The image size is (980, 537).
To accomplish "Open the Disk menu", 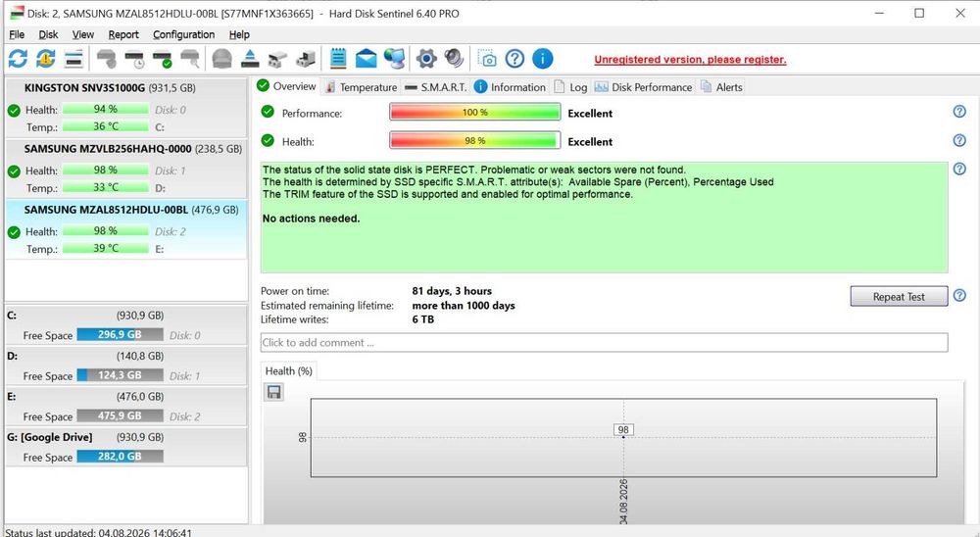I will pyautogui.click(x=48, y=34).
